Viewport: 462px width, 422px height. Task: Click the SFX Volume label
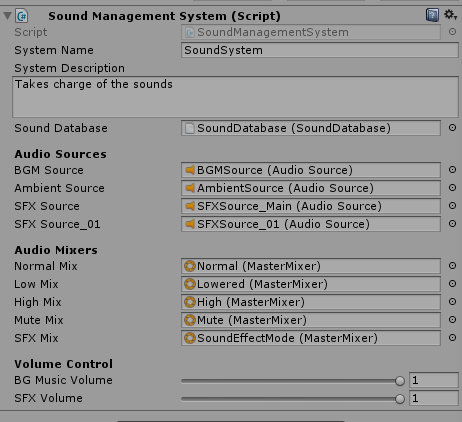pyautogui.click(x=48, y=398)
